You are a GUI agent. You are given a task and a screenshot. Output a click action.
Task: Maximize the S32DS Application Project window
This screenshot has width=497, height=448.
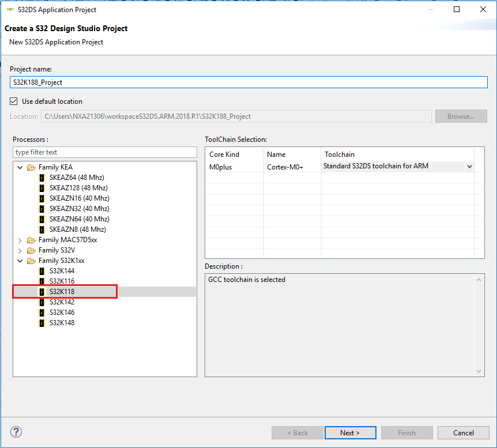(457, 9)
